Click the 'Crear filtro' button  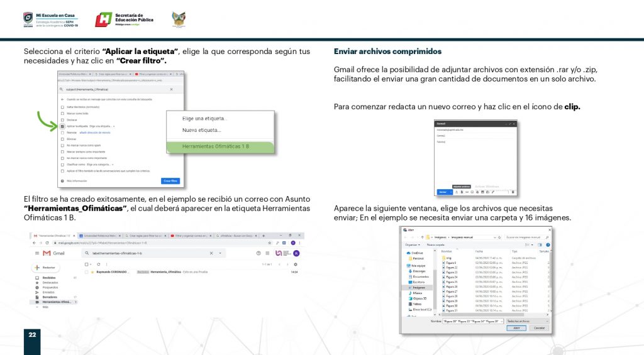(170, 181)
